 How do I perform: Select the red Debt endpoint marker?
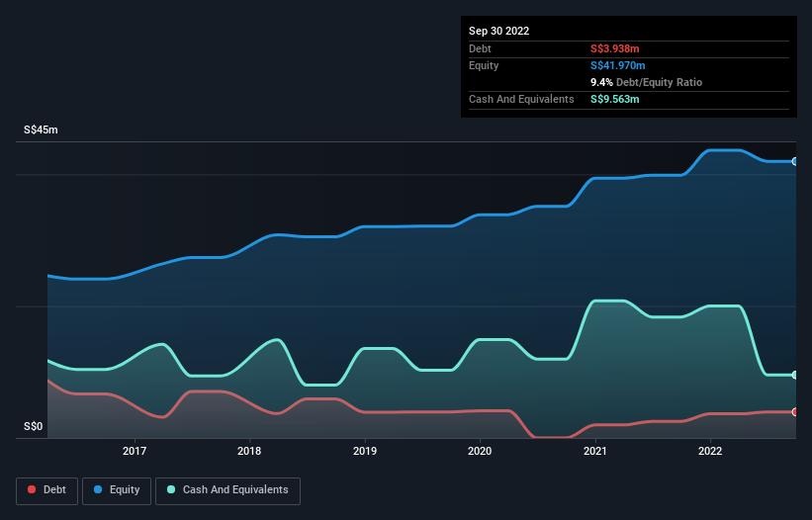[x=795, y=412]
